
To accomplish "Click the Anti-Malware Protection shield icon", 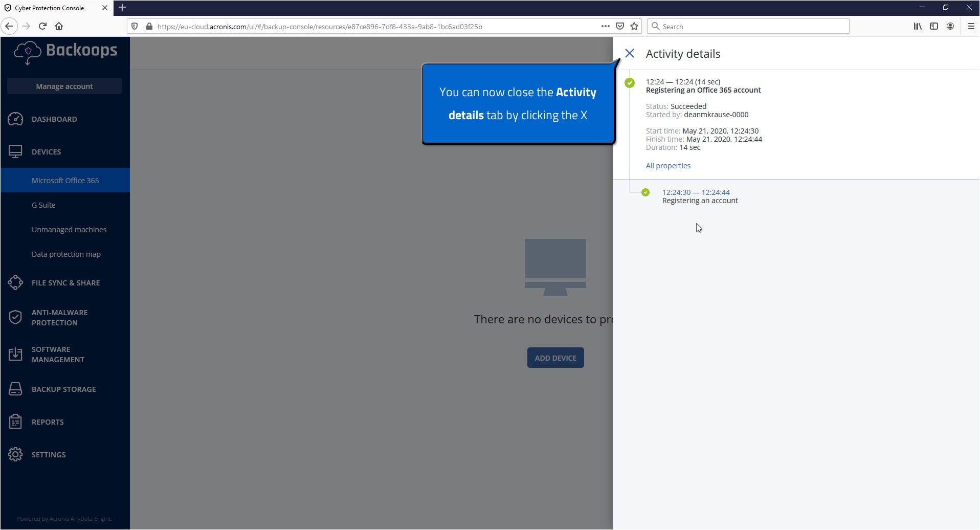I will pos(15,317).
